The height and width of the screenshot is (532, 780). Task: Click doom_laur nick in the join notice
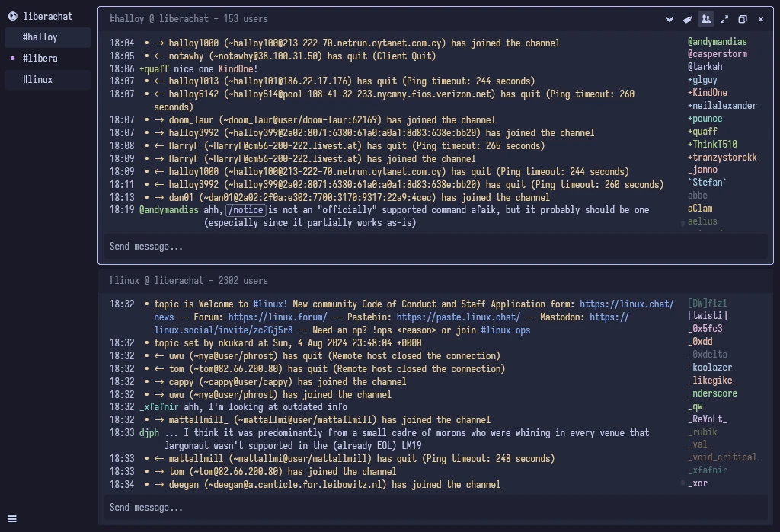point(191,119)
